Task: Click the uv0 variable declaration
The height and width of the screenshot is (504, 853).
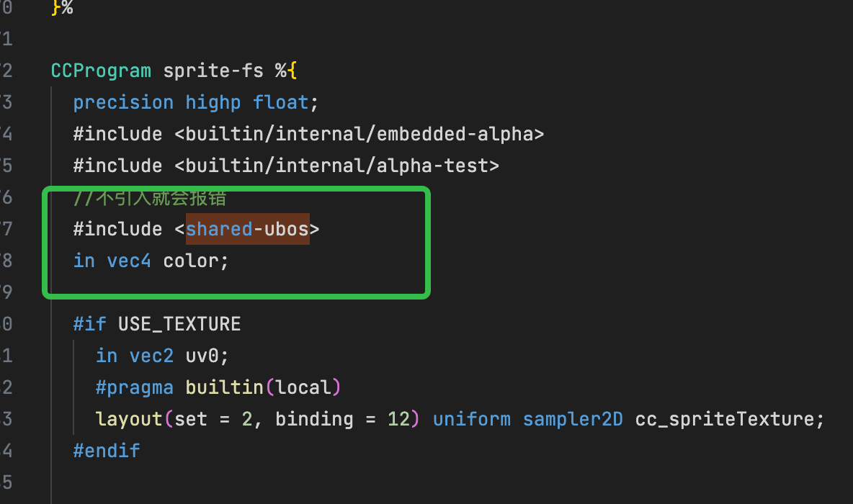Action: point(213,356)
